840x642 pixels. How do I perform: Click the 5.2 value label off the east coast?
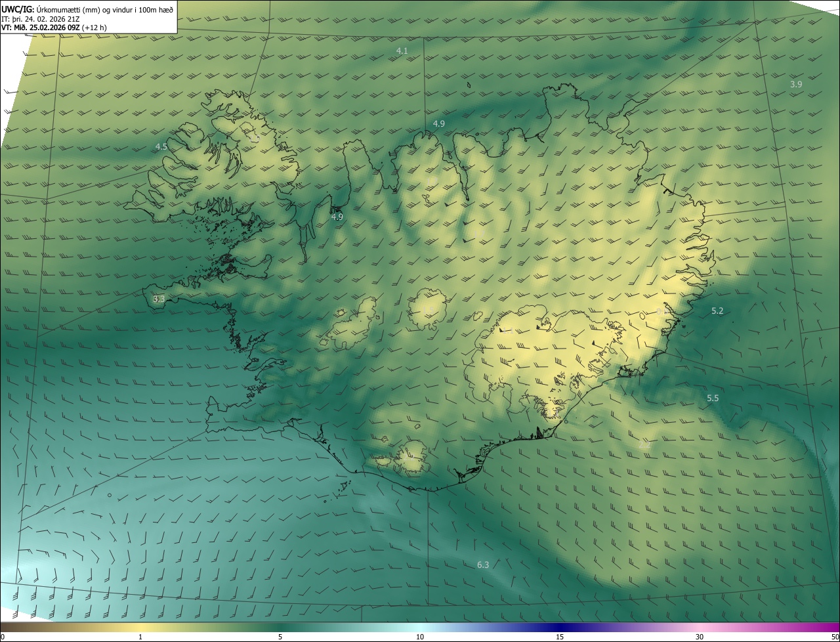(717, 310)
